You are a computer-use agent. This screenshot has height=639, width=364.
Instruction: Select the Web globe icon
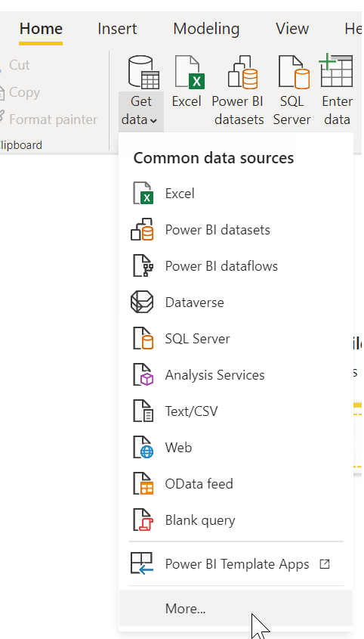coord(143,448)
